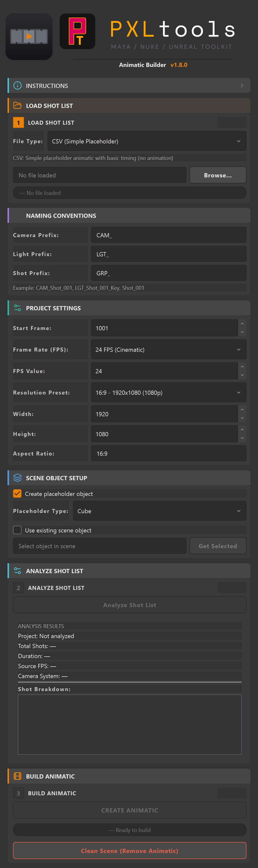The height and width of the screenshot is (868, 258).
Task: Click the CREATE ANIMATIC button
Action: pyautogui.click(x=129, y=810)
